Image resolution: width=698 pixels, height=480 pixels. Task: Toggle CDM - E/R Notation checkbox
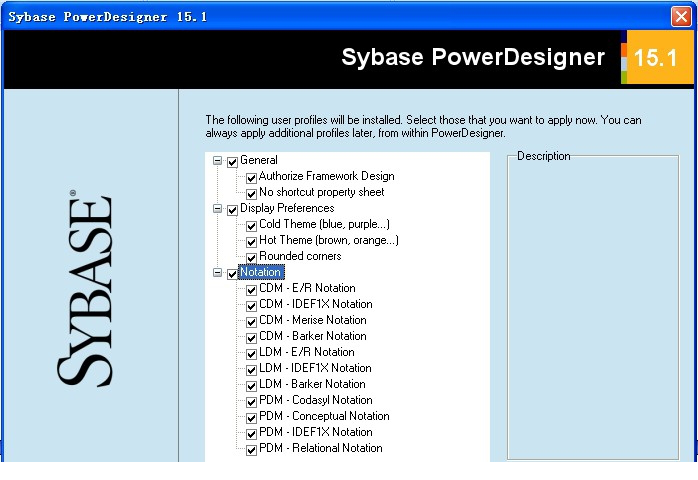click(252, 290)
